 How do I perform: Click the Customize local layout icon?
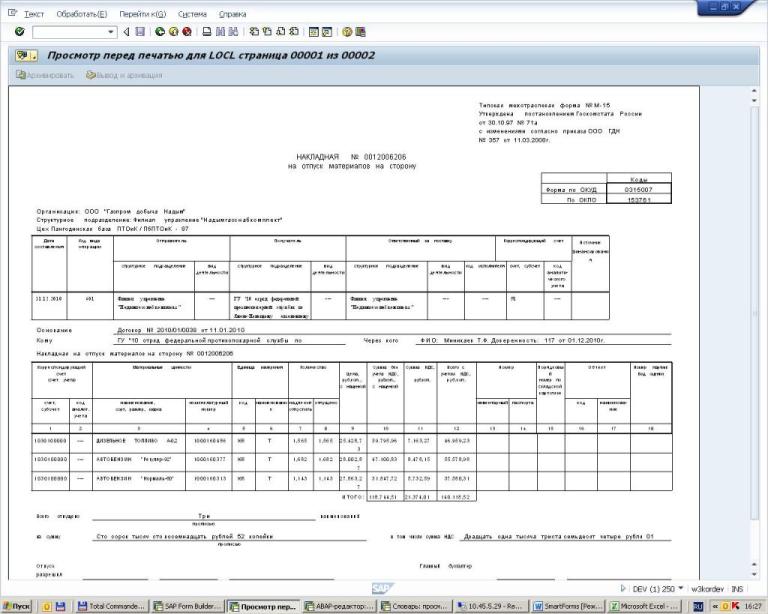pyautogui.click(x=360, y=32)
